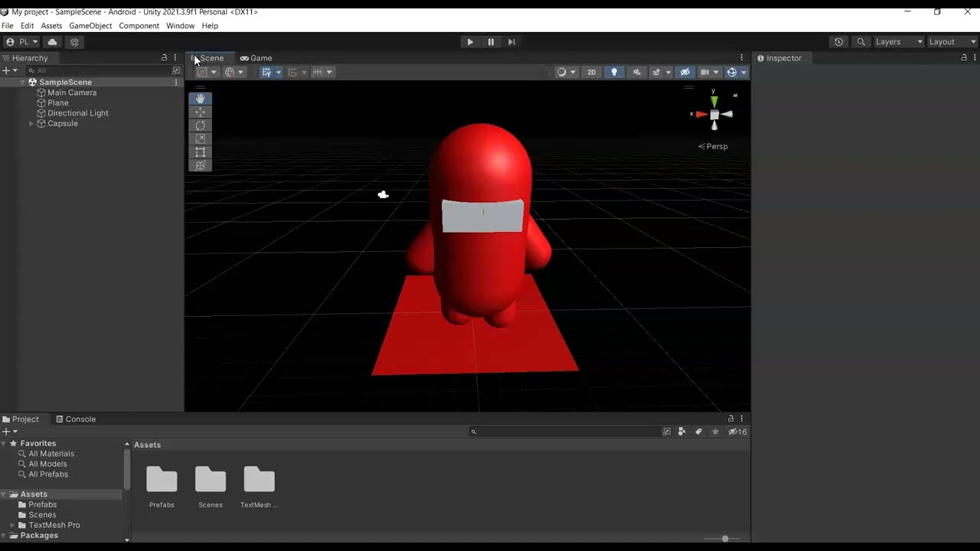Screen dimensions: 980x551
Task: Open the Component menu
Action: (139, 25)
